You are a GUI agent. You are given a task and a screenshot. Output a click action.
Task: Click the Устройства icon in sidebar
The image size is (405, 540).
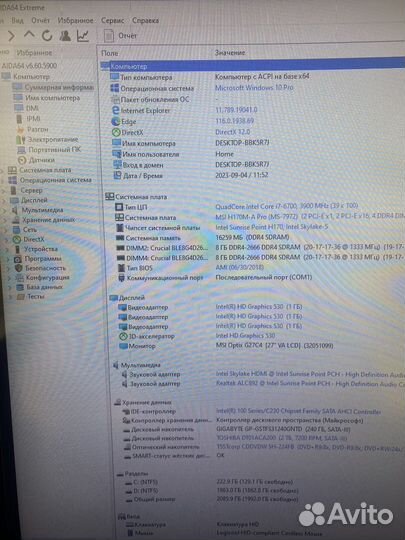tap(18, 249)
